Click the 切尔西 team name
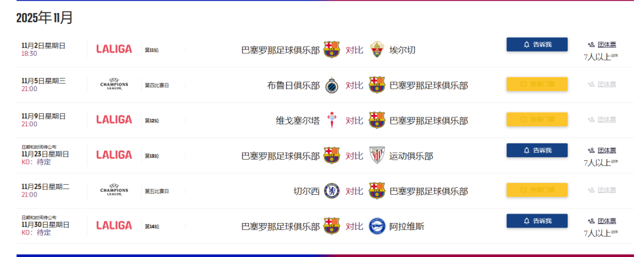 click(306, 191)
